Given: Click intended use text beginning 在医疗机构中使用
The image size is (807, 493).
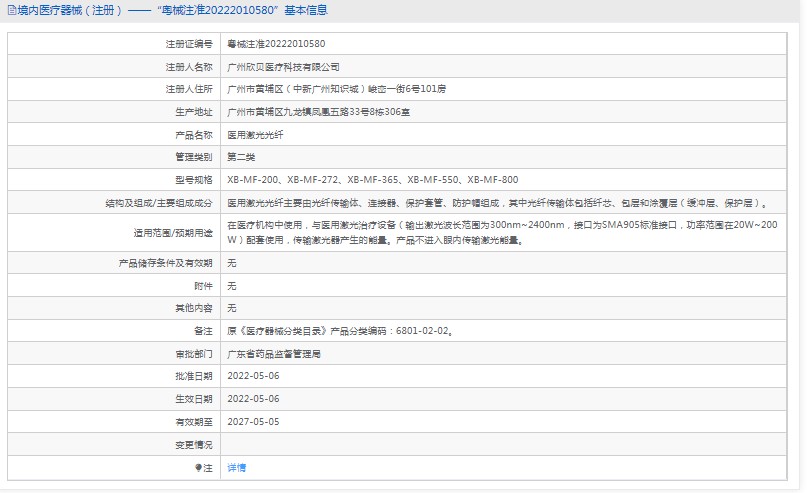Looking at the screenshot, I should [x=502, y=233].
